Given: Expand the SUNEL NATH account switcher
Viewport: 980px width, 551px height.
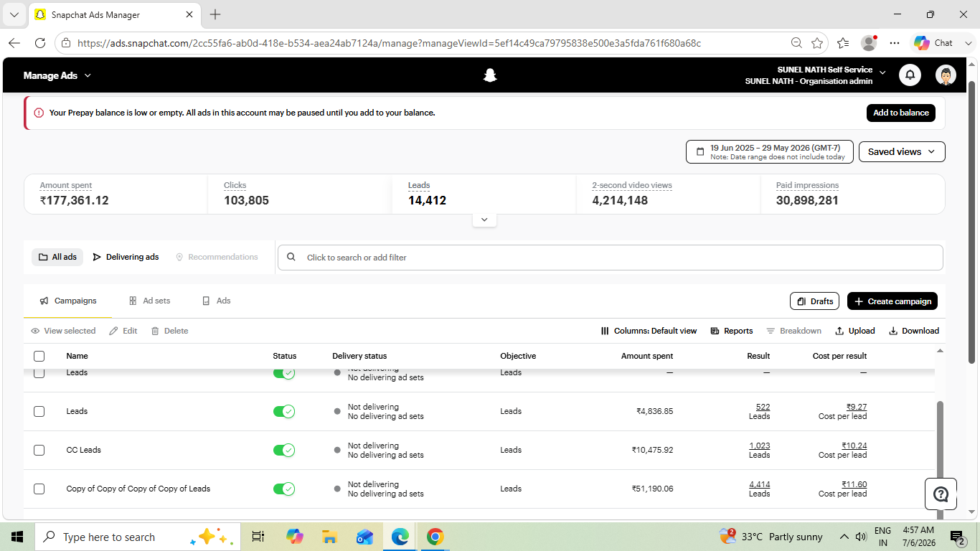Looking at the screenshot, I should point(882,73).
